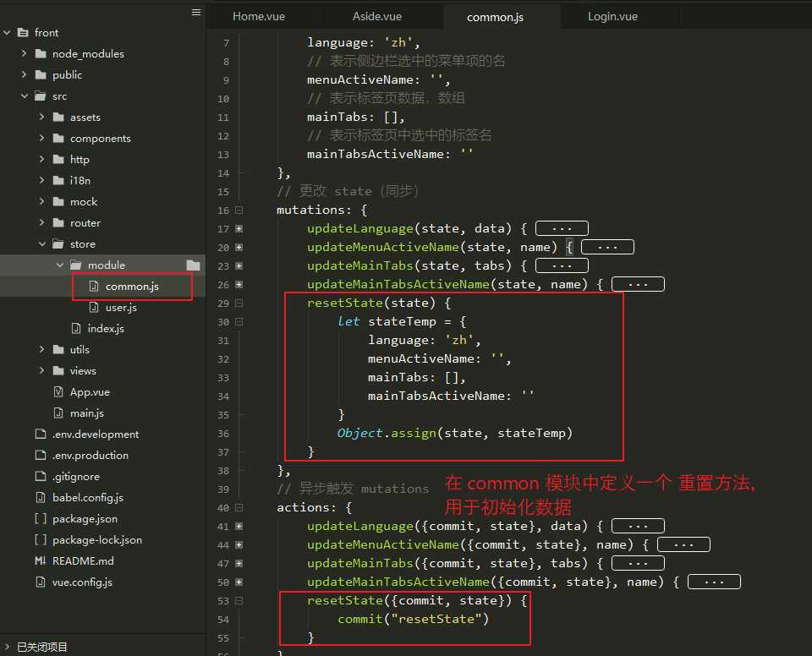Click the assets folder icon
This screenshot has width=812, height=656.
pyautogui.click(x=58, y=117)
